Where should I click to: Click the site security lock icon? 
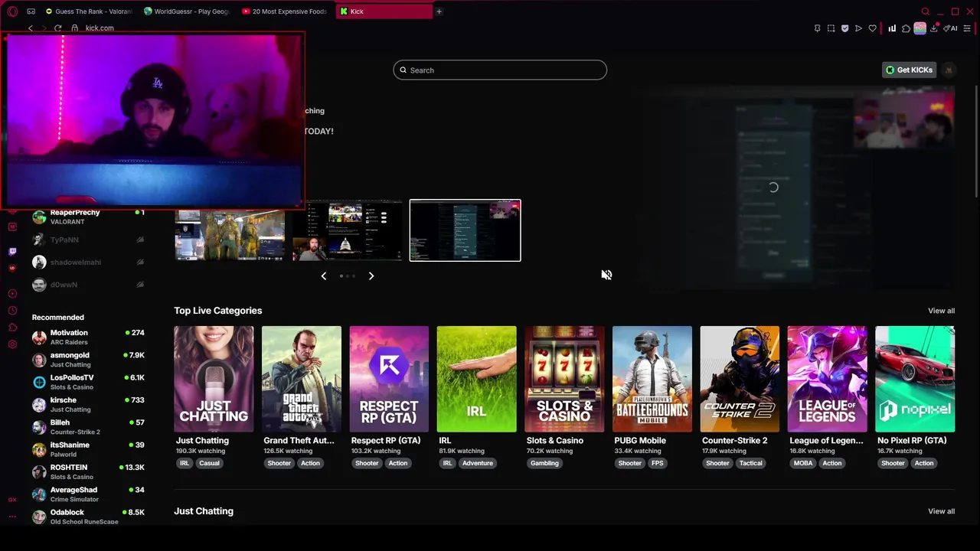[74, 28]
